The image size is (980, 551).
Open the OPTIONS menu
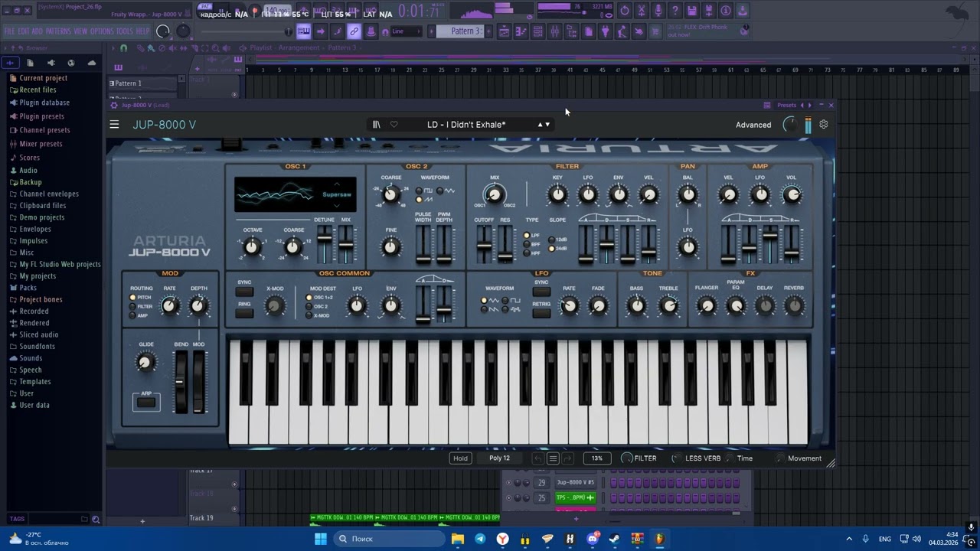coord(102,31)
